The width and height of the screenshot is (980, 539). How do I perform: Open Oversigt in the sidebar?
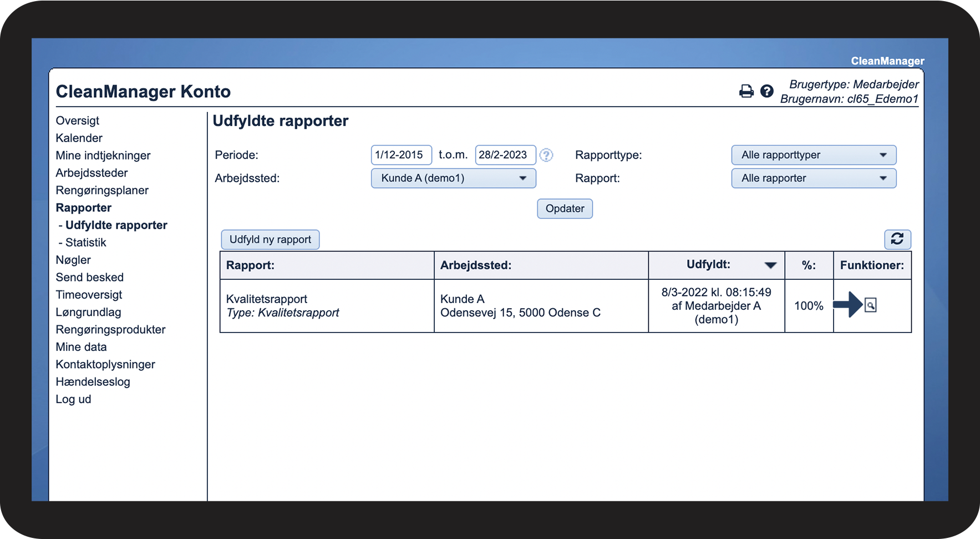tap(78, 121)
